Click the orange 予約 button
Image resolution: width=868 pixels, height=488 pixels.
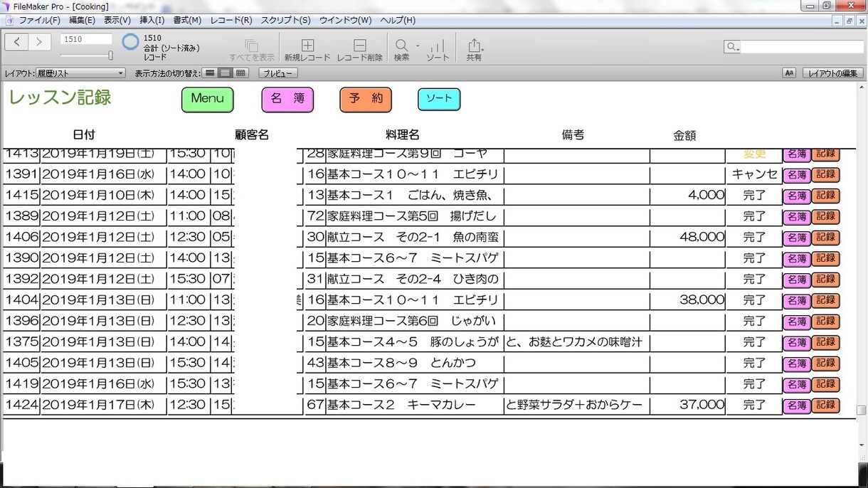tap(366, 100)
